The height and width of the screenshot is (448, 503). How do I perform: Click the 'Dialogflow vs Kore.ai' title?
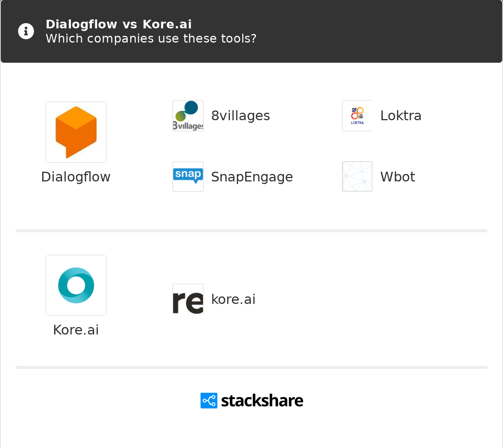coord(119,24)
